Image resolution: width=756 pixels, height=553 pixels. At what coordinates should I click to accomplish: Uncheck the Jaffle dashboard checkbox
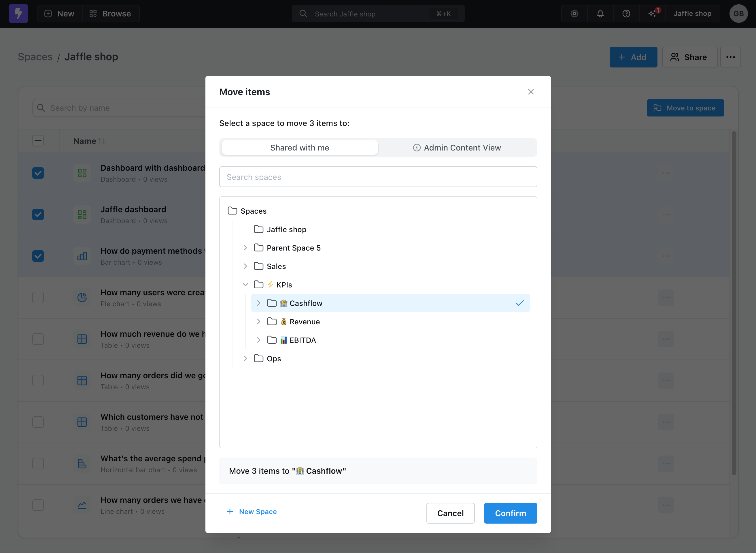coord(38,215)
